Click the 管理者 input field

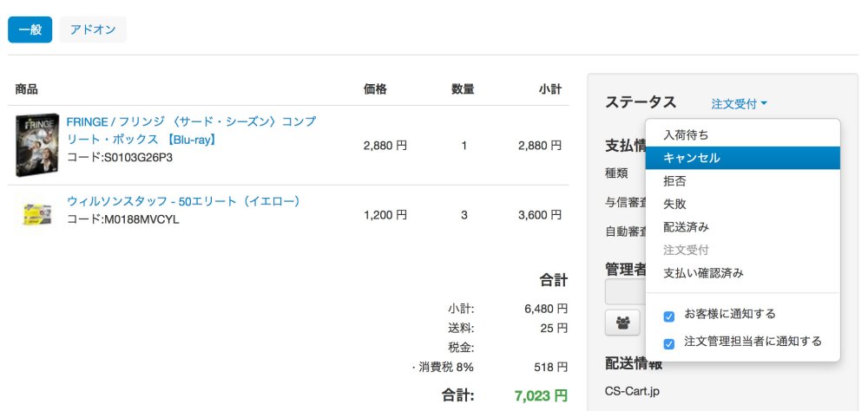625,292
